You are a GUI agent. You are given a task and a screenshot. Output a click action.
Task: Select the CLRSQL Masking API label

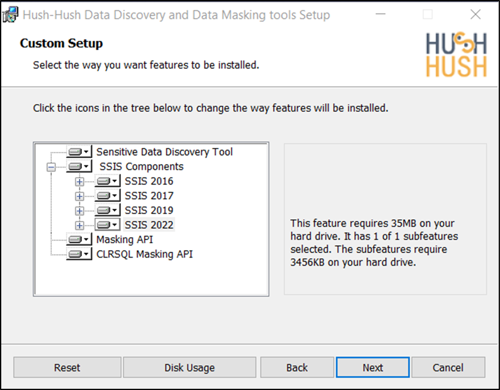[144, 254]
